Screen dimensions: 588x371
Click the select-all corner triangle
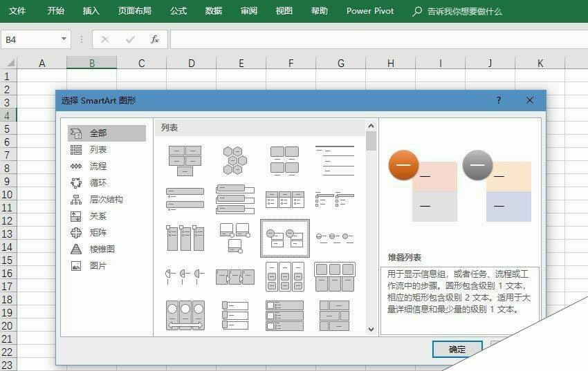pos(10,62)
